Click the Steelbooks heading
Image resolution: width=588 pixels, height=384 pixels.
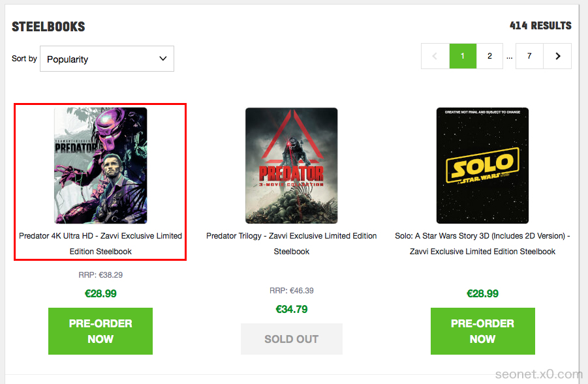48,27
